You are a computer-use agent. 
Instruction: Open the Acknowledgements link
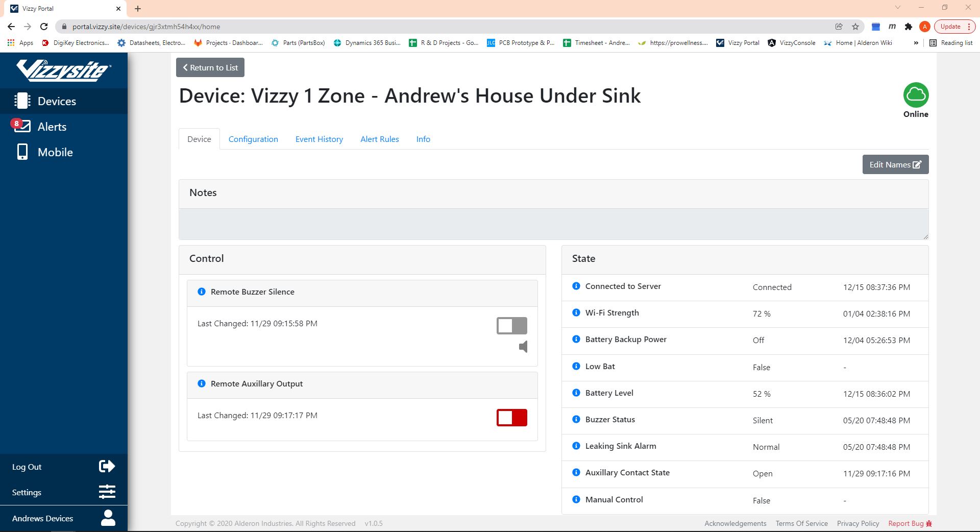point(736,523)
